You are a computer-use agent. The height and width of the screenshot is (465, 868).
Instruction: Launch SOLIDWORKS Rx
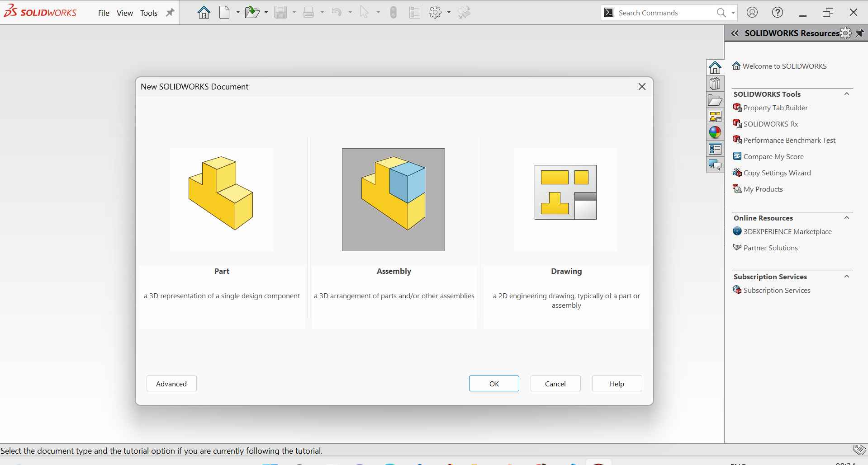click(765, 124)
